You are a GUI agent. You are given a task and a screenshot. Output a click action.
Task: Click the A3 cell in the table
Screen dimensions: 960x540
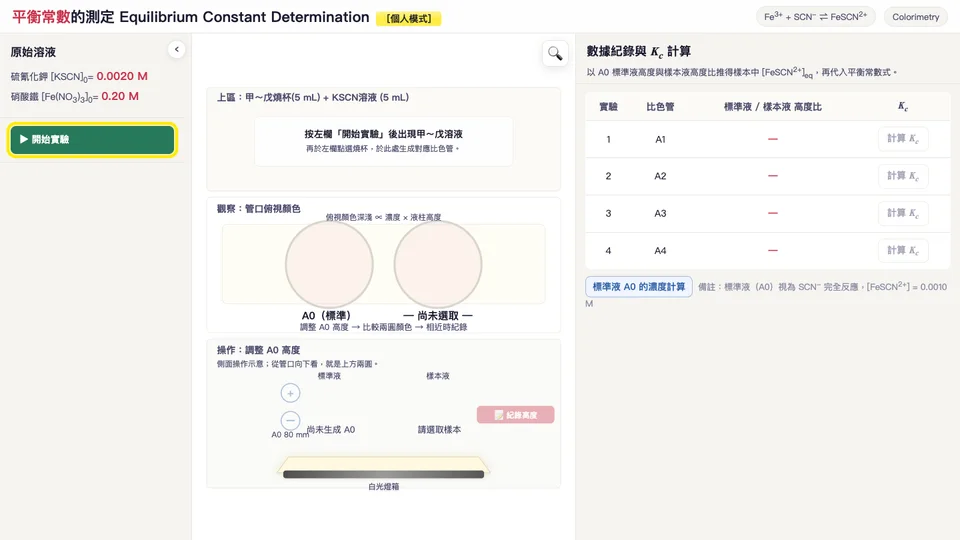pos(660,214)
